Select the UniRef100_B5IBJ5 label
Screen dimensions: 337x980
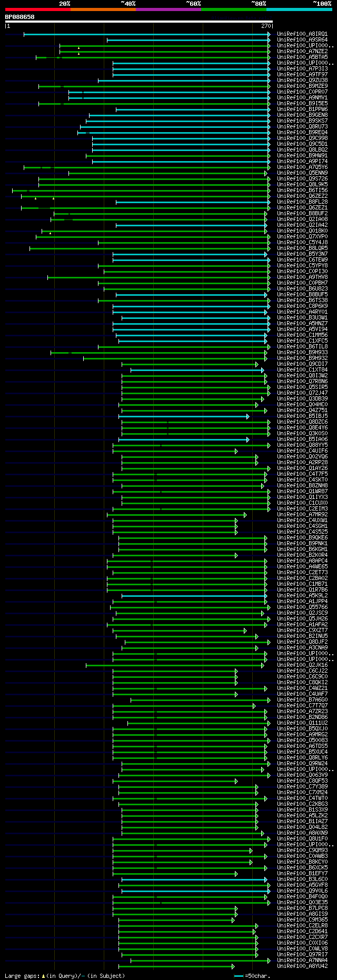tap(302, 416)
